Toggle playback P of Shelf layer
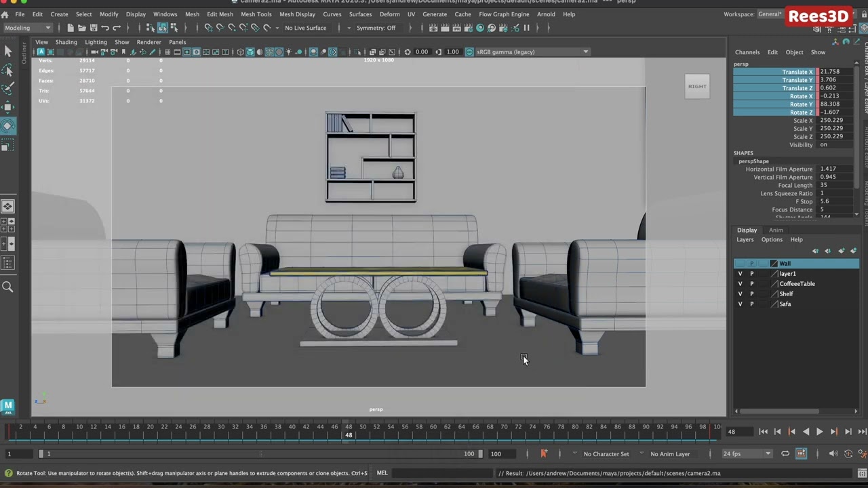Viewport: 868px width, 488px height. [751, 294]
